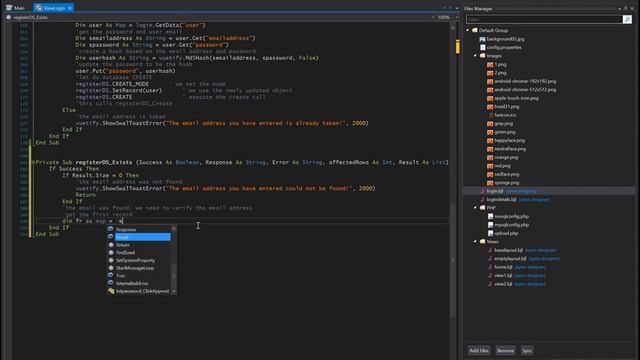Click the Sync button

click(x=527, y=351)
